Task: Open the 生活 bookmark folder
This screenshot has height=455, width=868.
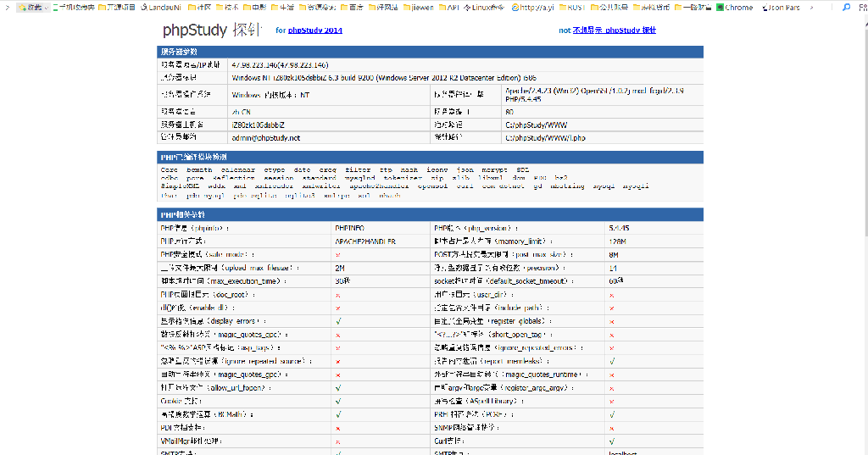Action: (282, 7)
